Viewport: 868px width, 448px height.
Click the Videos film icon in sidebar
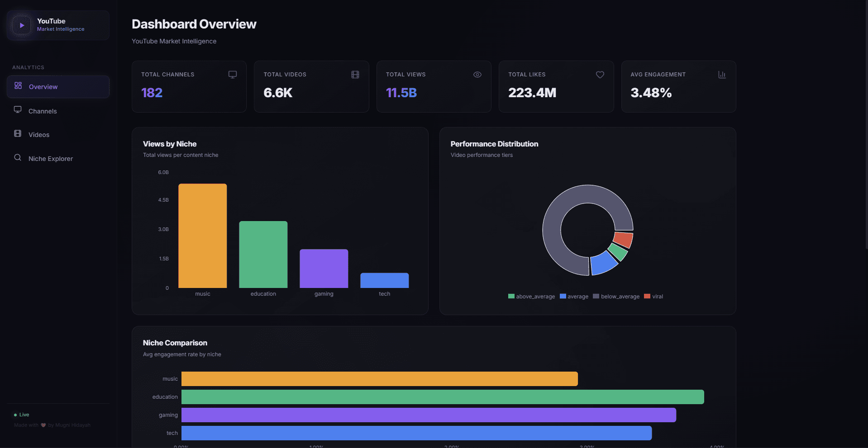click(18, 133)
